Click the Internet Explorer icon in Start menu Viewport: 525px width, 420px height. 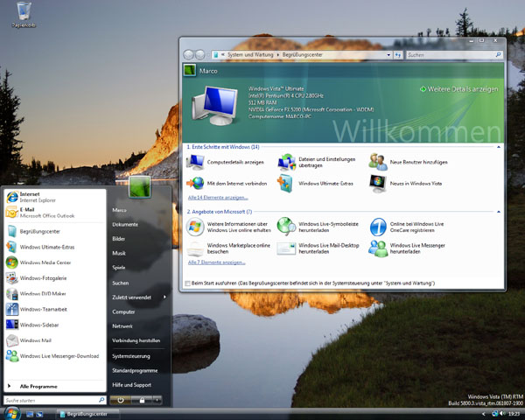point(12,197)
